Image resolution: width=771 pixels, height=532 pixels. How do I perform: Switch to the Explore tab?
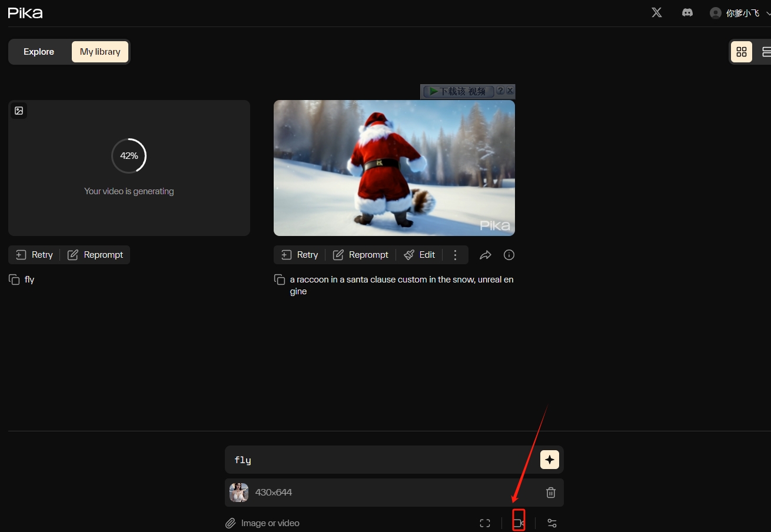[x=39, y=52]
